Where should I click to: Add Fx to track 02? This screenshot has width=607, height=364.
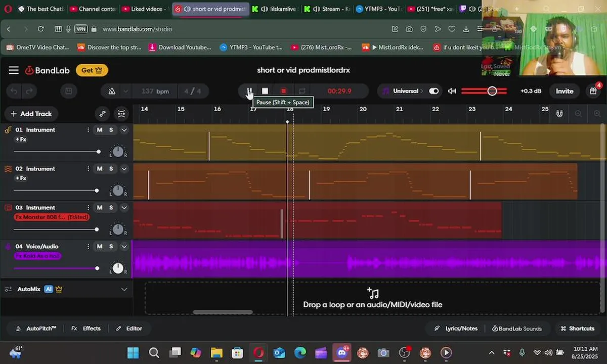point(21,178)
